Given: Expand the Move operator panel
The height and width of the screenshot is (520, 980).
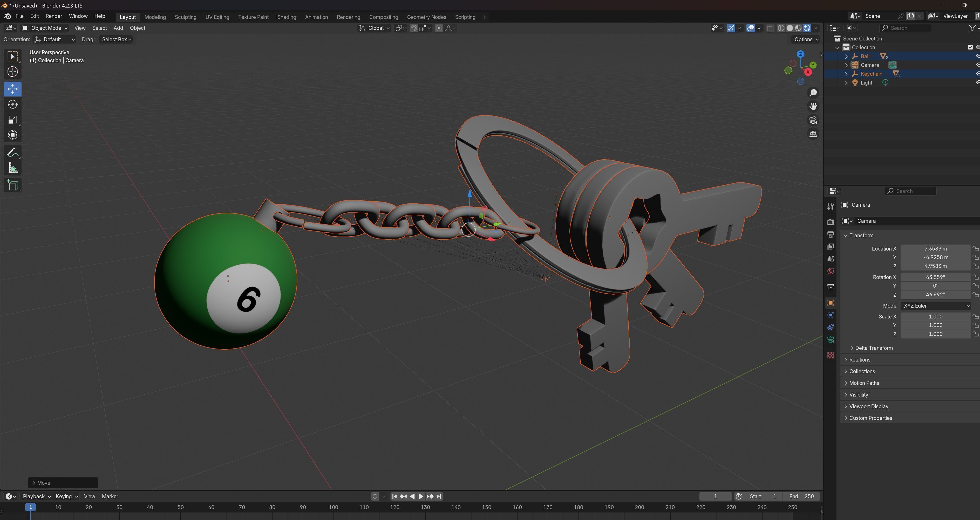Looking at the screenshot, I should pos(63,483).
